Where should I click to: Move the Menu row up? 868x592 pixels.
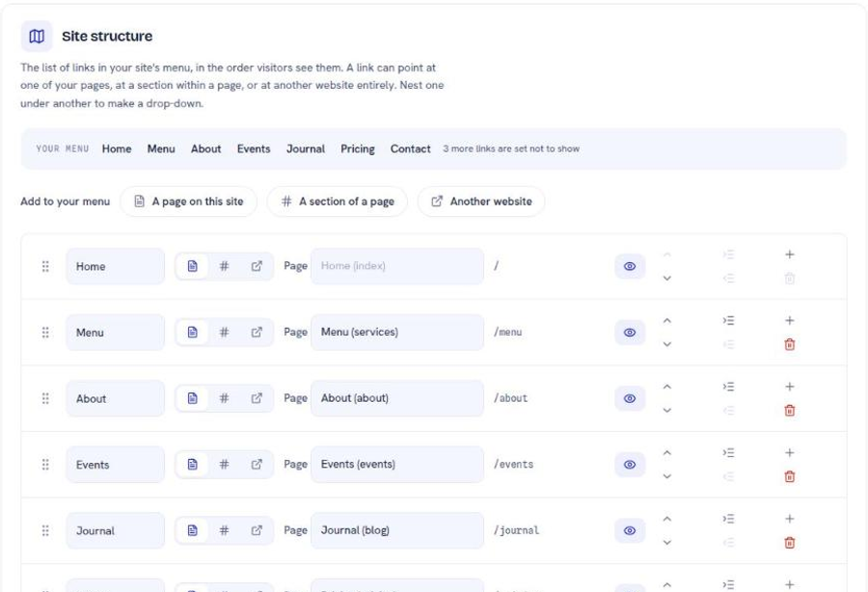click(667, 320)
